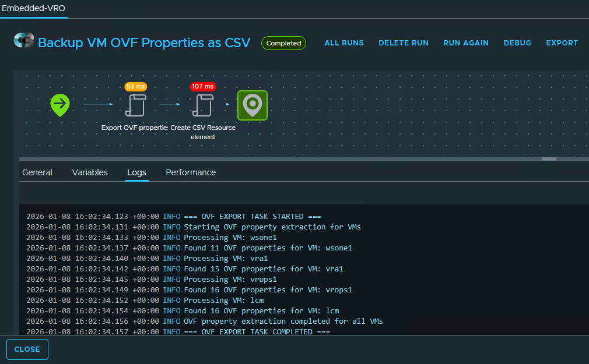This screenshot has height=364, width=589.
Task: Click the CLOSE button
Action: coord(27,349)
